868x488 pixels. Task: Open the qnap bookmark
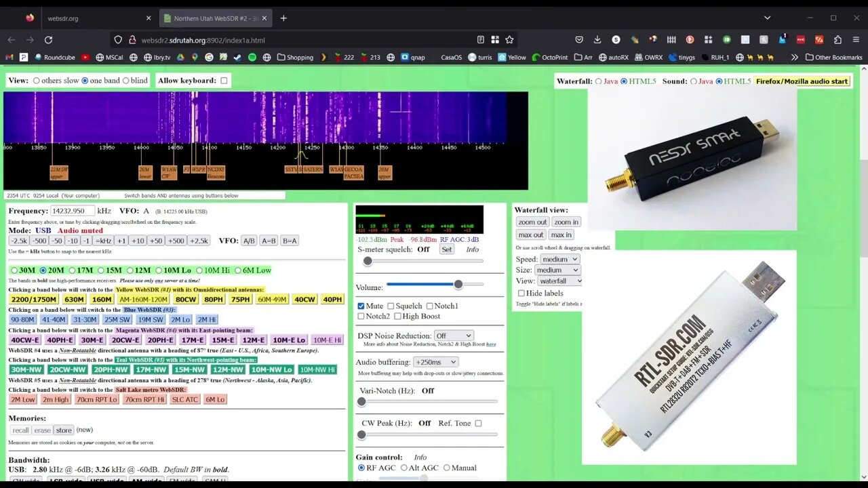[412, 58]
